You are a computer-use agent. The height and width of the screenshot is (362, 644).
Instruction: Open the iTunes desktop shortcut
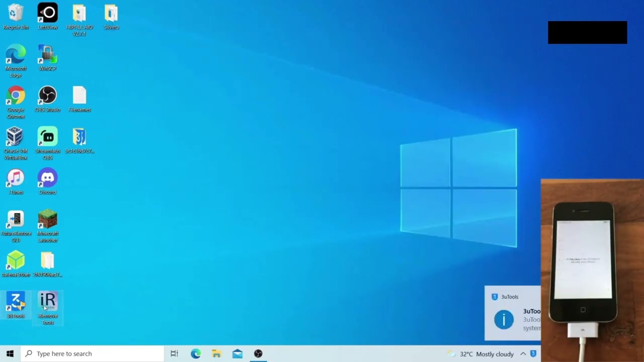16,182
